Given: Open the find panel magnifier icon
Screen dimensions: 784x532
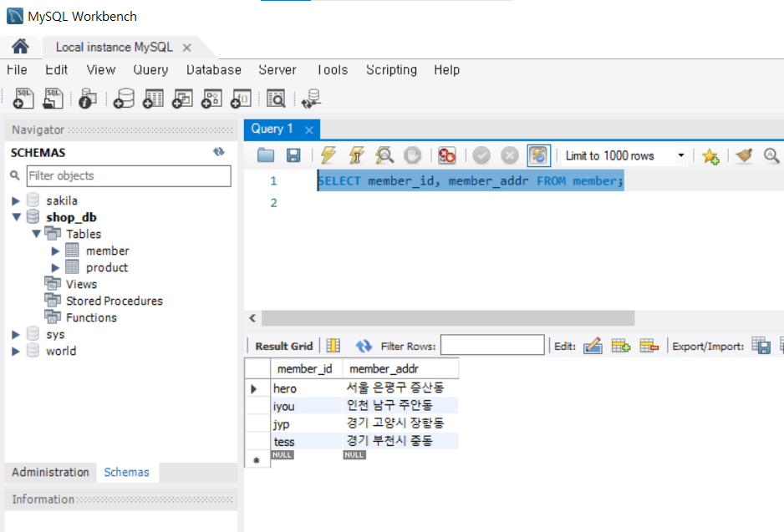Looking at the screenshot, I should click(771, 155).
